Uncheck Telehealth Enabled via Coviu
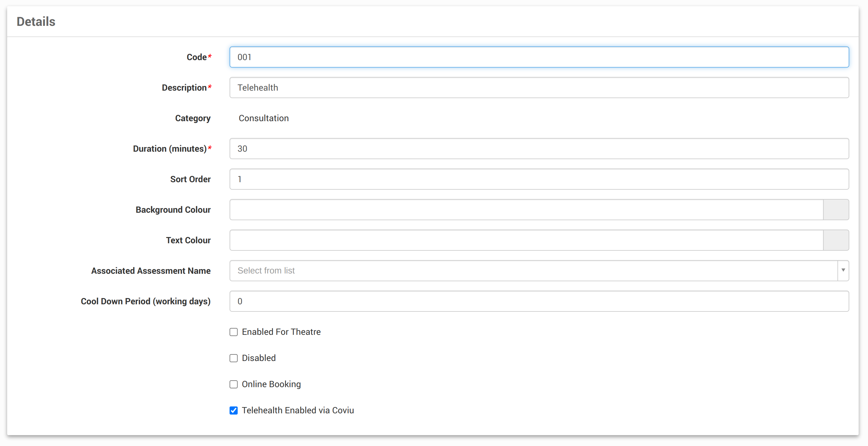868x446 pixels. [234, 410]
